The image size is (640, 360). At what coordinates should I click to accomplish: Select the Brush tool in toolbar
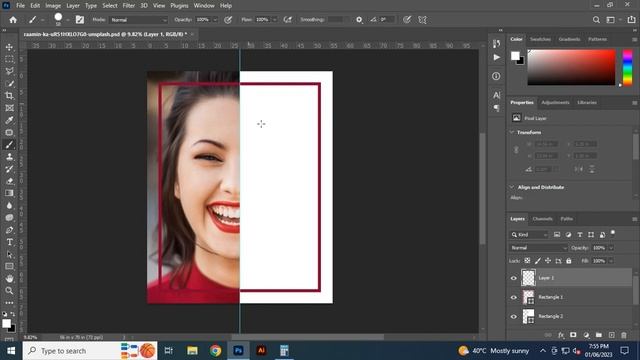pyautogui.click(x=9, y=145)
